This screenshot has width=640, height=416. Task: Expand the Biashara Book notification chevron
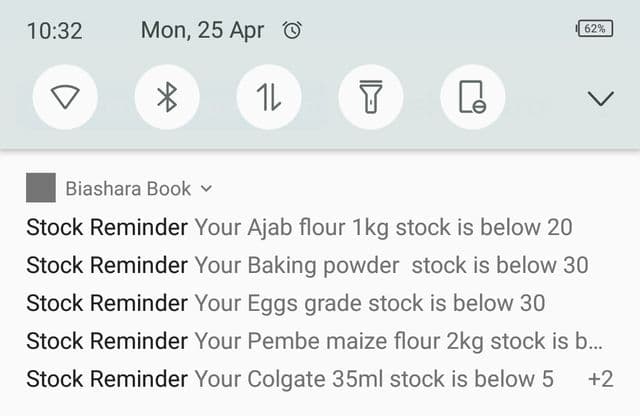[x=207, y=189]
